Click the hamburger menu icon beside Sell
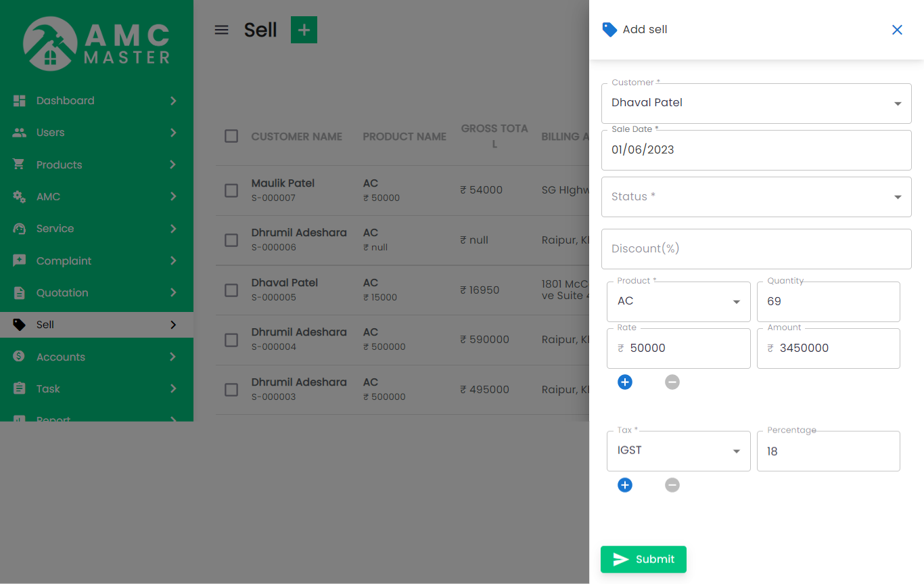 pos(221,30)
